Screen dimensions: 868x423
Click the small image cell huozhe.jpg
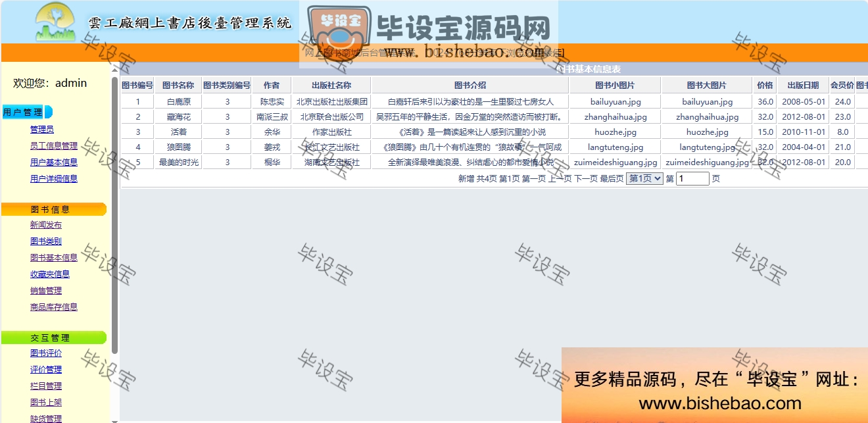point(615,132)
